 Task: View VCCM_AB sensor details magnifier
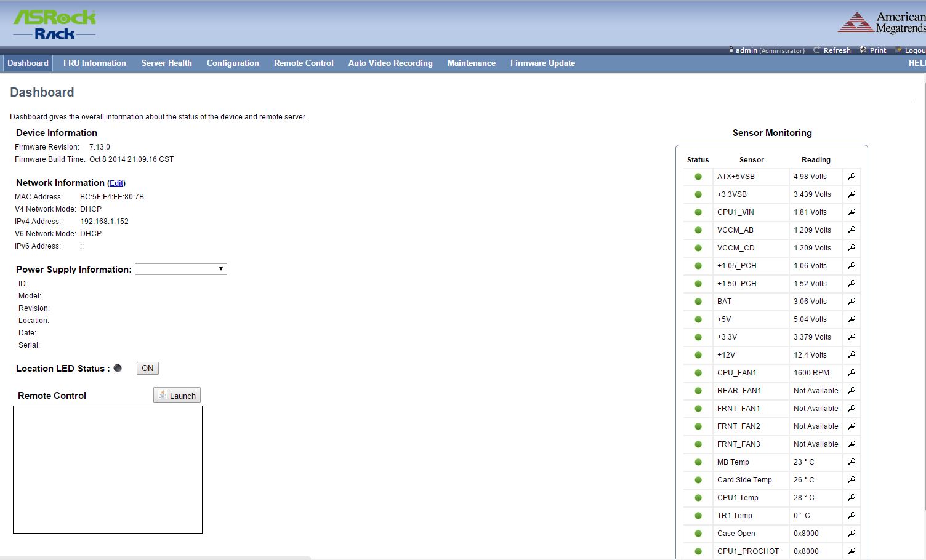(852, 230)
